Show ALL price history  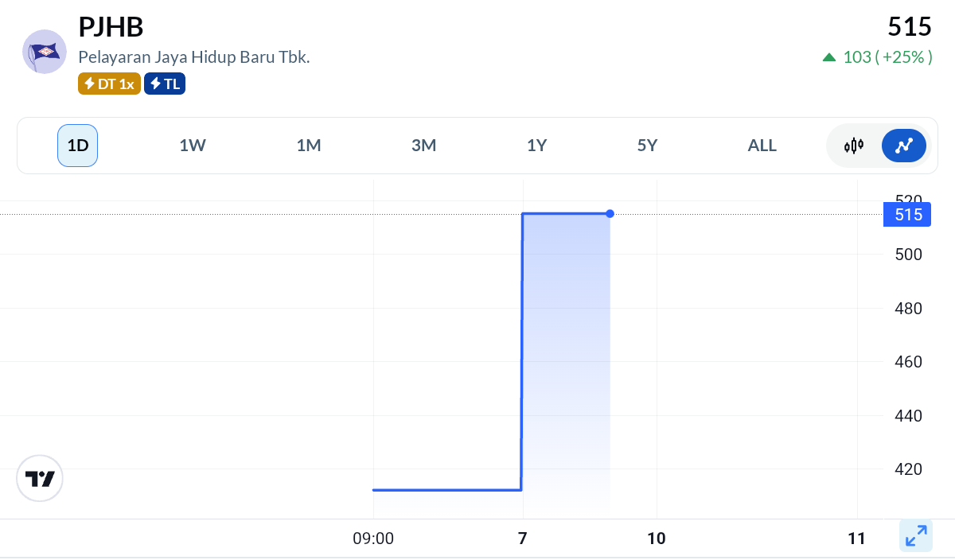click(x=762, y=146)
